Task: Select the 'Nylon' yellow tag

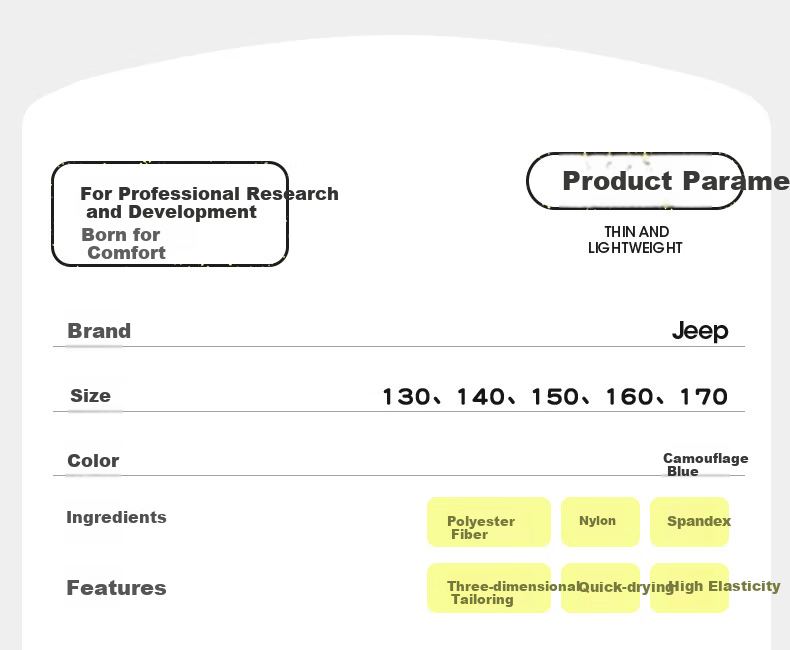Action: pos(600,522)
